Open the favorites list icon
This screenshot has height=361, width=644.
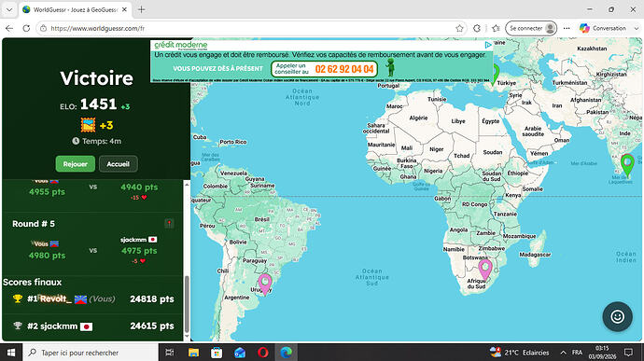click(497, 28)
